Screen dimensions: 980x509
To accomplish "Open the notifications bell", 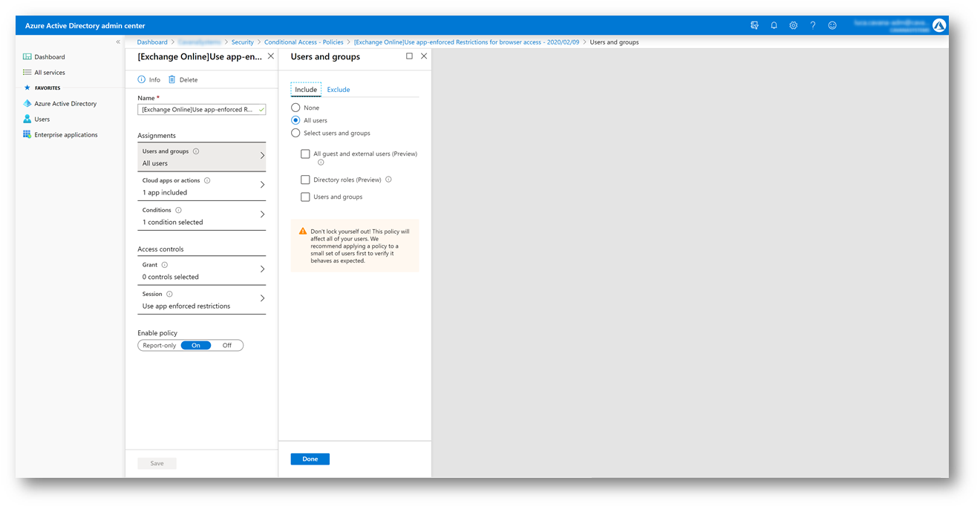I will click(774, 25).
